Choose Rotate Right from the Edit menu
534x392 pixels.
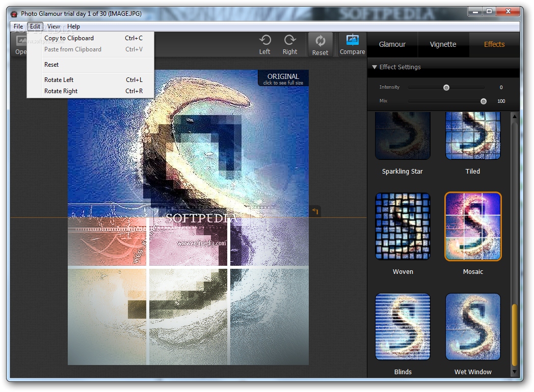[x=91, y=91]
